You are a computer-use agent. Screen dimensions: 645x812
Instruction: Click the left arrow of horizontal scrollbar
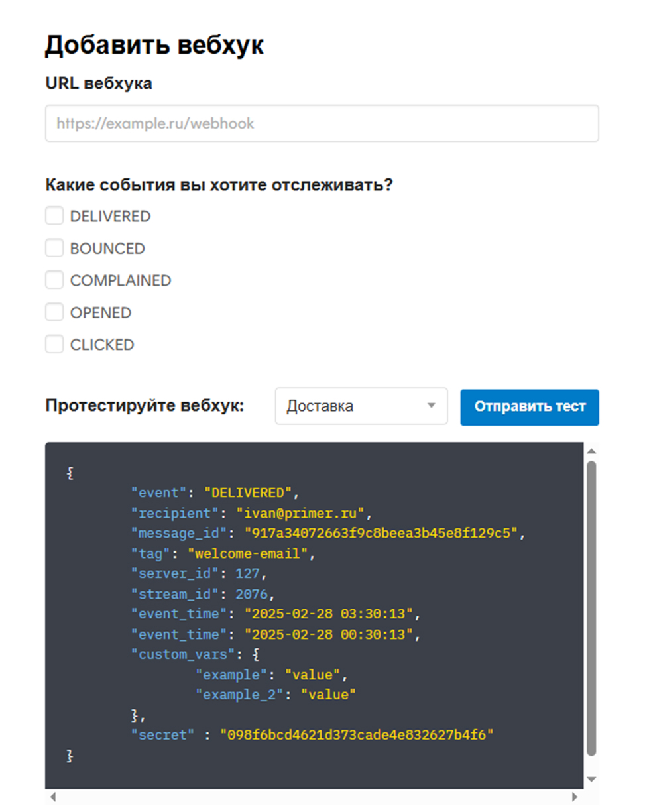pyautogui.click(x=54, y=797)
